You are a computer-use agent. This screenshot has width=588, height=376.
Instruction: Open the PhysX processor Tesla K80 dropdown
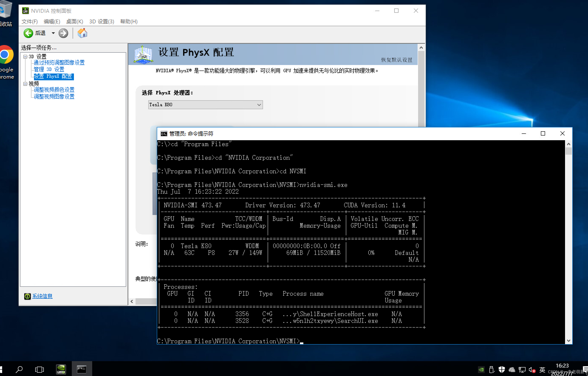[205, 105]
